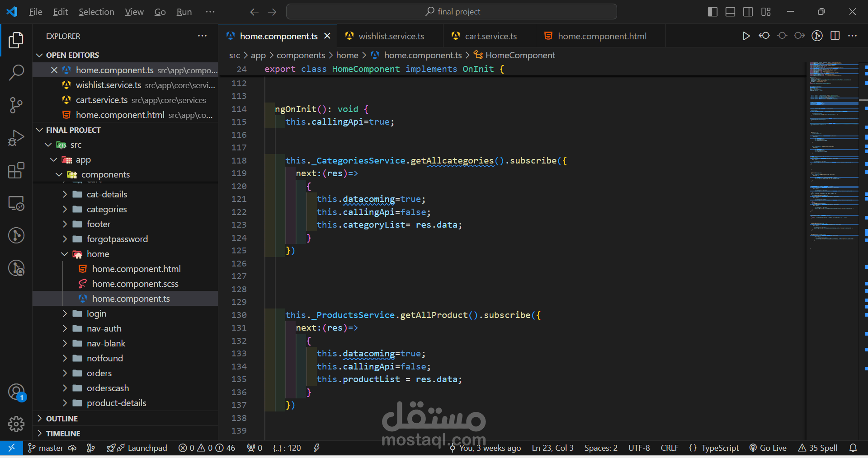
Task: Click the VS Code logo in title bar
Action: pos(12,12)
